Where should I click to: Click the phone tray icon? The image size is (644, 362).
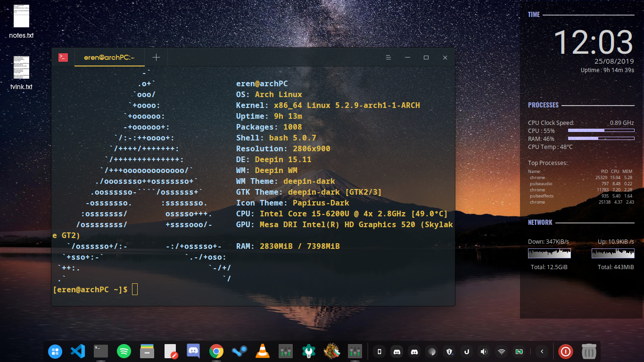(380, 351)
